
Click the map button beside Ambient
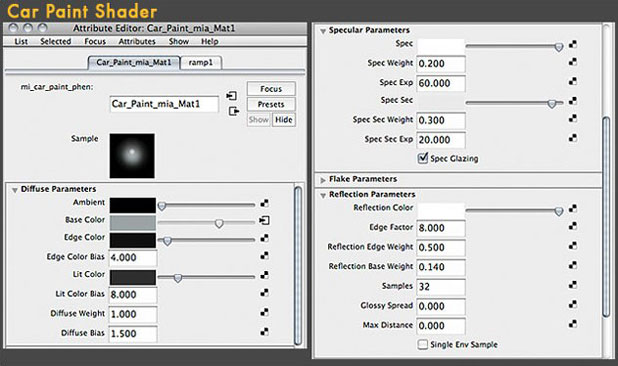[x=264, y=203]
